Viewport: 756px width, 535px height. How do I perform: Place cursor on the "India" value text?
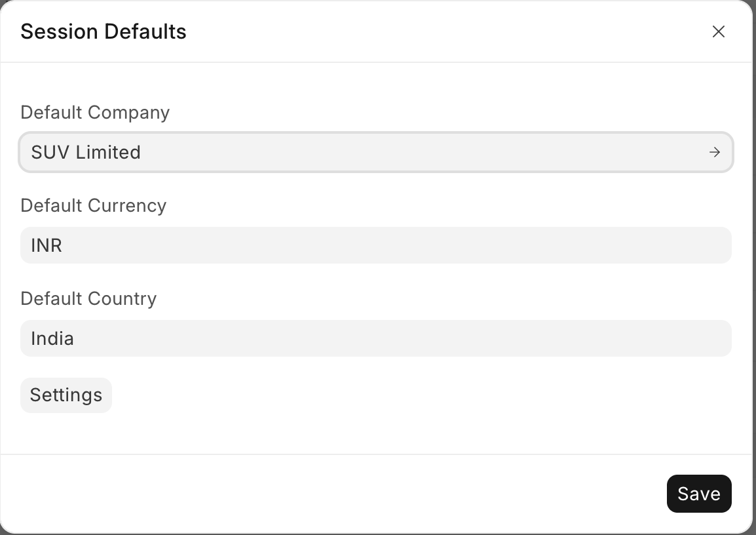pos(52,338)
